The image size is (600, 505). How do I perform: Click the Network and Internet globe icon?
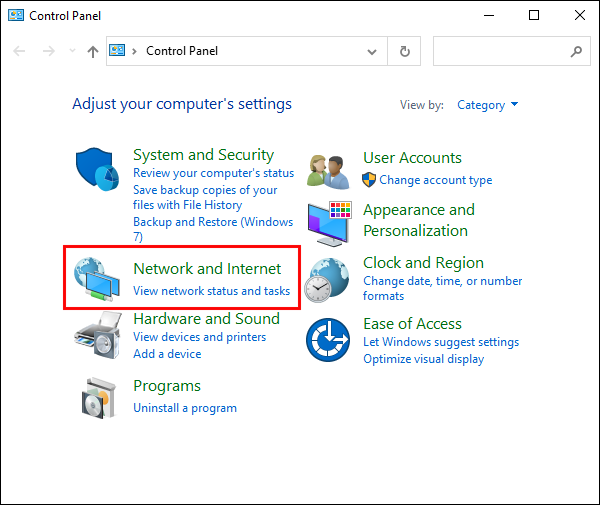tap(97, 279)
